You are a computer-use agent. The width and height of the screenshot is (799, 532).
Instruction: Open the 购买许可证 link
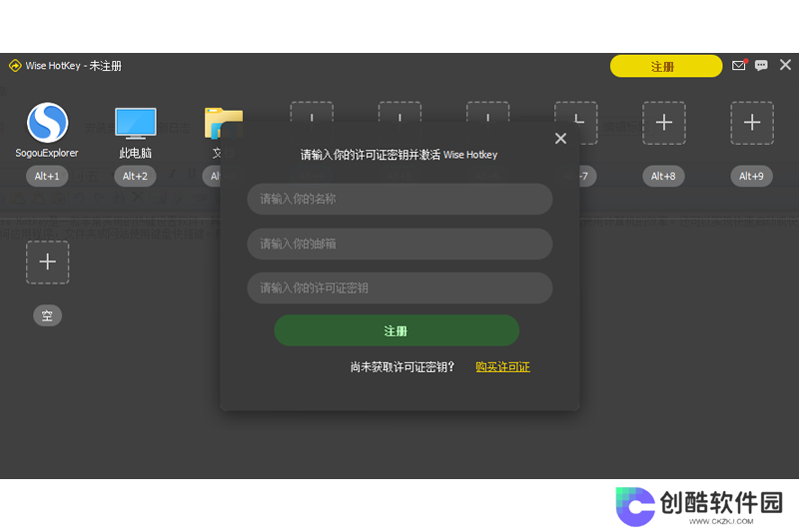(502, 367)
